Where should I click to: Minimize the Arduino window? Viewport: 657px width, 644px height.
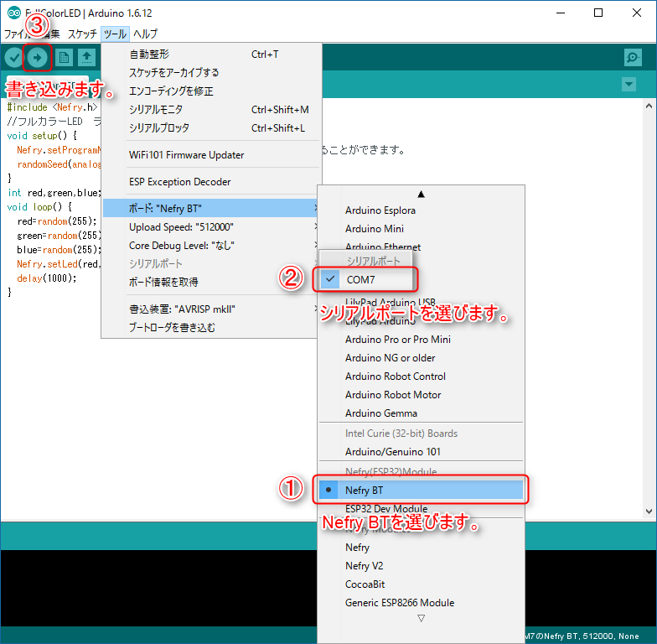click(x=561, y=13)
